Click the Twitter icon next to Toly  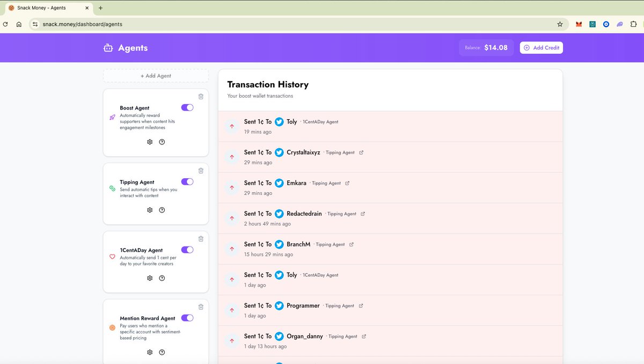coord(279,121)
